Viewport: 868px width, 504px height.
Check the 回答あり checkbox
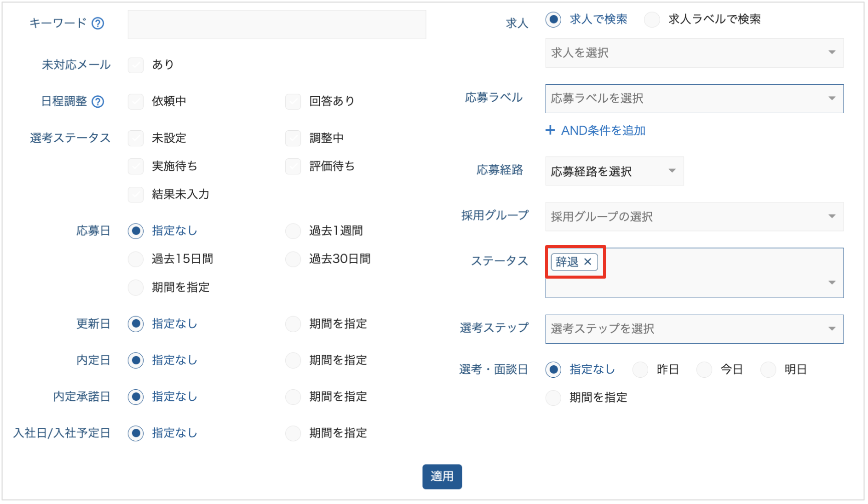293,102
